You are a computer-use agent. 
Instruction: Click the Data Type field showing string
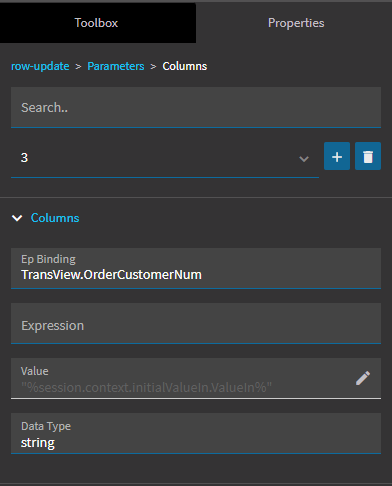196,433
